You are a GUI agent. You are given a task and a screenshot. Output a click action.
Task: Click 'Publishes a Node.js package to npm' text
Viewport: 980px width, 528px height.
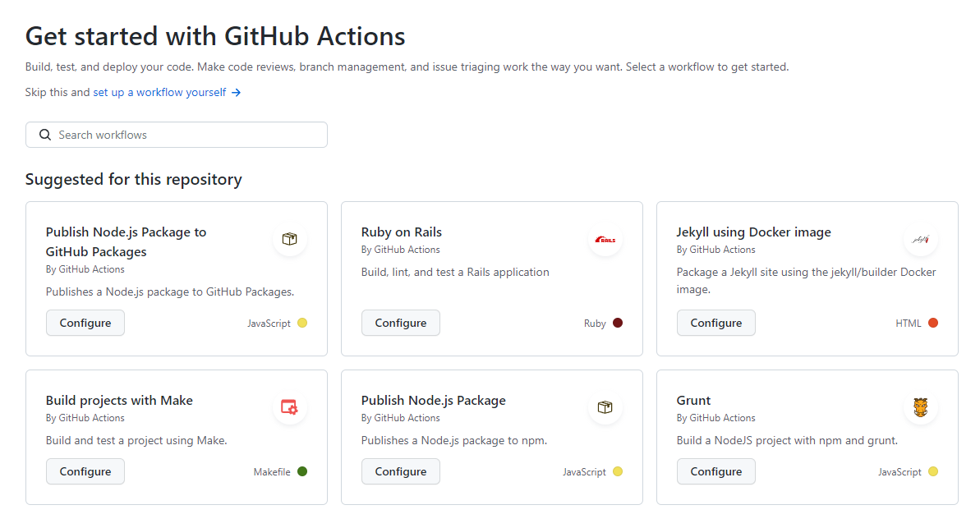(x=453, y=440)
